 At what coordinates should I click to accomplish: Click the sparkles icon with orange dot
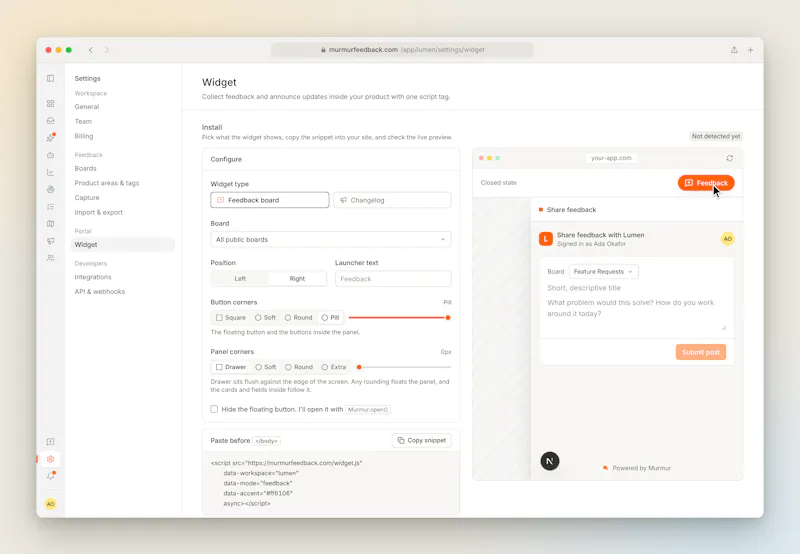51,137
